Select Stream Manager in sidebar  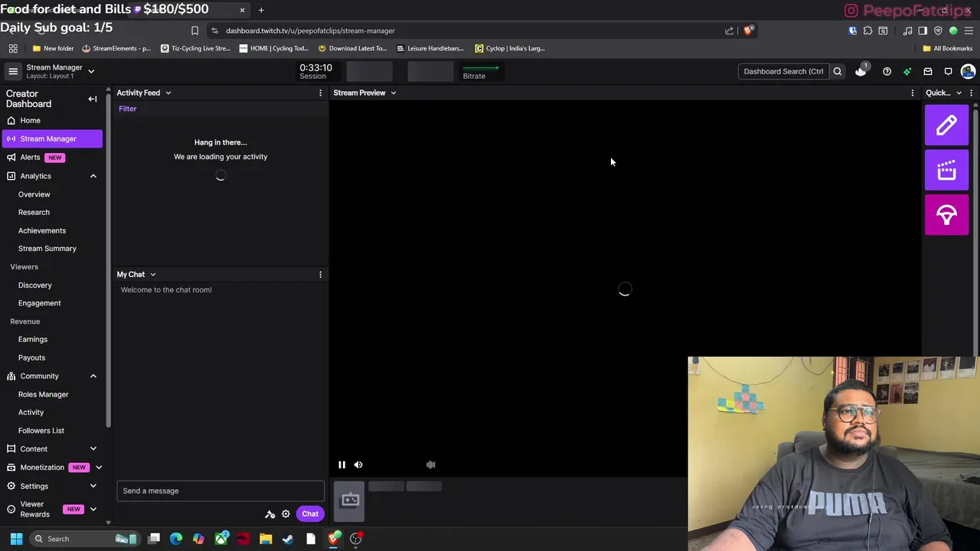pos(52,139)
